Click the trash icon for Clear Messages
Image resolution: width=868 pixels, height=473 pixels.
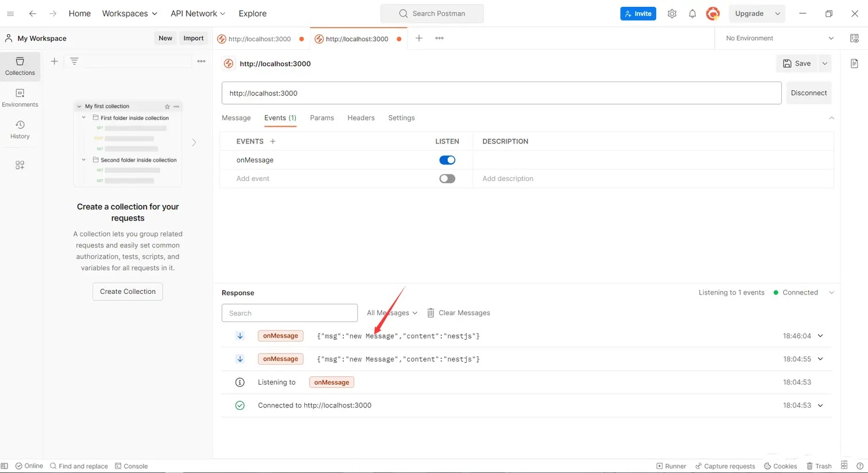(x=431, y=313)
